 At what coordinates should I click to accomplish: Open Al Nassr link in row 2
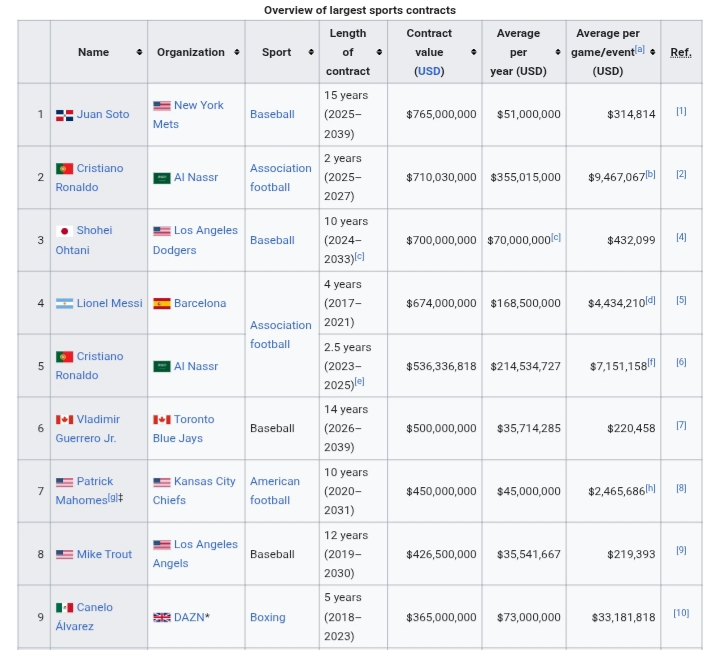click(x=196, y=177)
